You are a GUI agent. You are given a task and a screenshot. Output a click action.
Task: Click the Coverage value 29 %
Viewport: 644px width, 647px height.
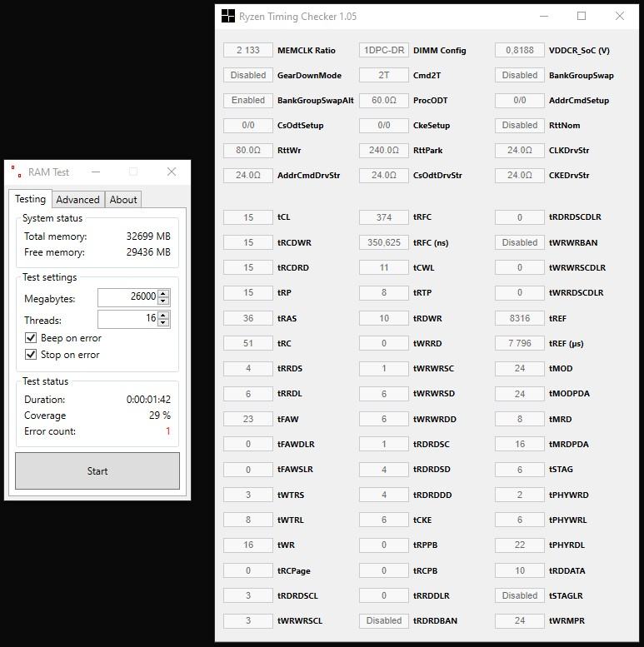coord(160,416)
